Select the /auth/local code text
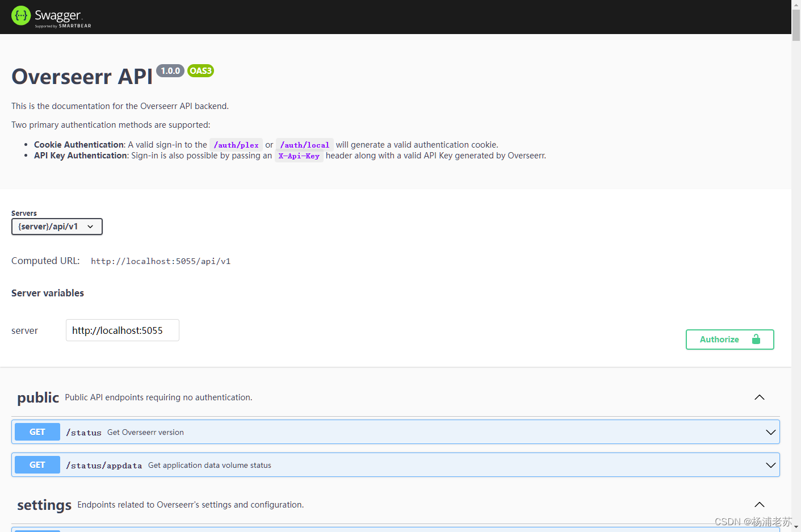 305,145
